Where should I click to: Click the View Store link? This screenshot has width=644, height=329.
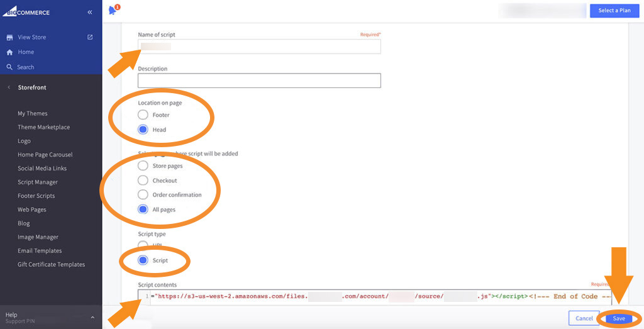coord(31,37)
